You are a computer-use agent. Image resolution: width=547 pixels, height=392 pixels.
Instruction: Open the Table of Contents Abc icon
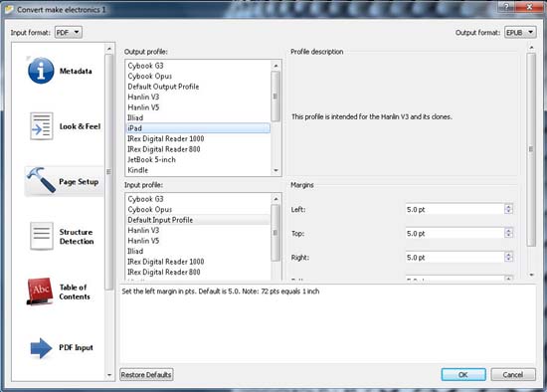coord(40,292)
